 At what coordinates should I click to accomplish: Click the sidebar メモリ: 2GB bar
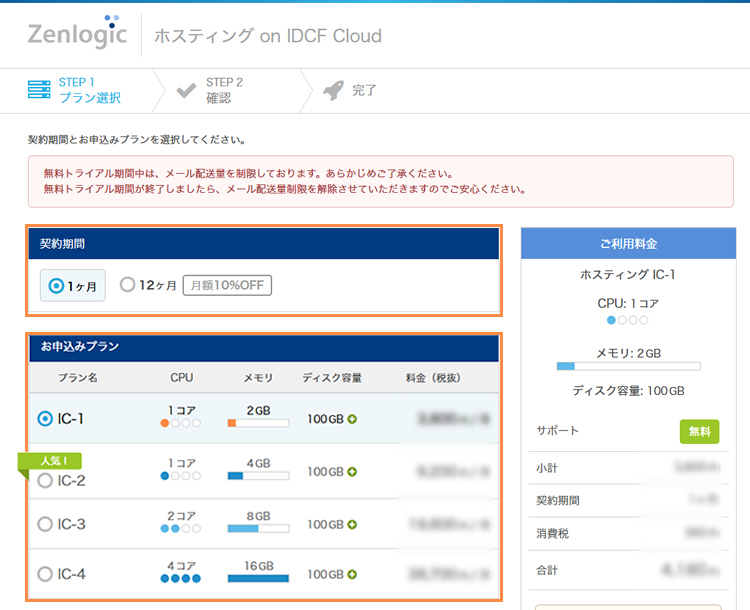click(x=629, y=366)
